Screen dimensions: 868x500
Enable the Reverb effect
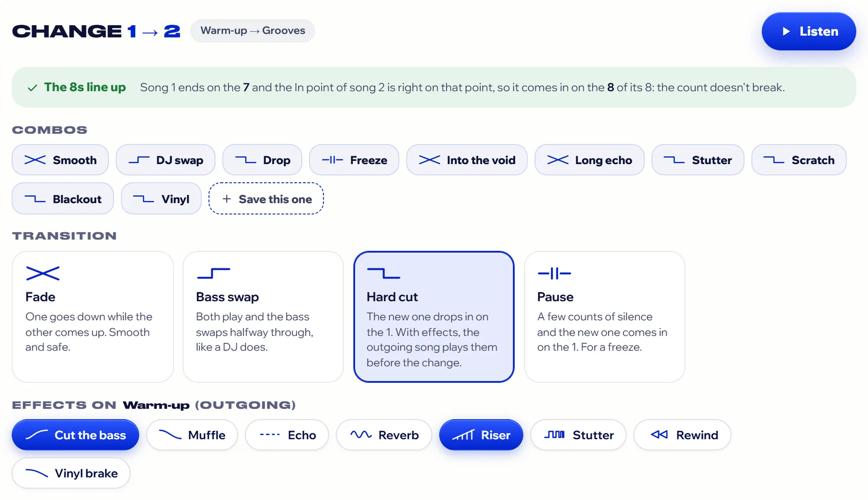coord(384,435)
